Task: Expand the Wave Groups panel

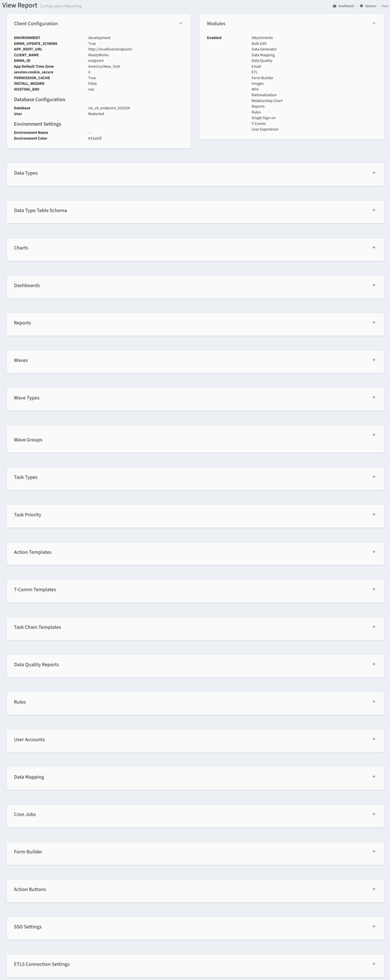Action: coord(374,435)
